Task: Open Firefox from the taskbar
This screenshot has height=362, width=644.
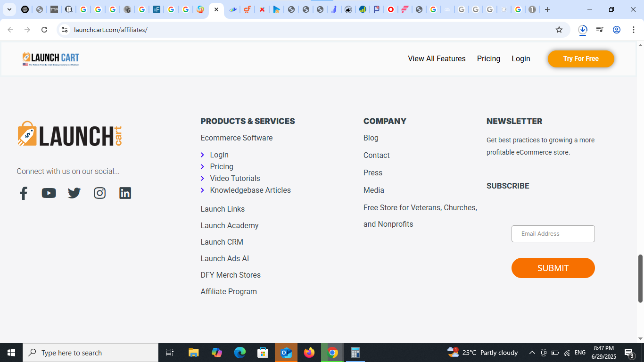Action: tap(309, 353)
